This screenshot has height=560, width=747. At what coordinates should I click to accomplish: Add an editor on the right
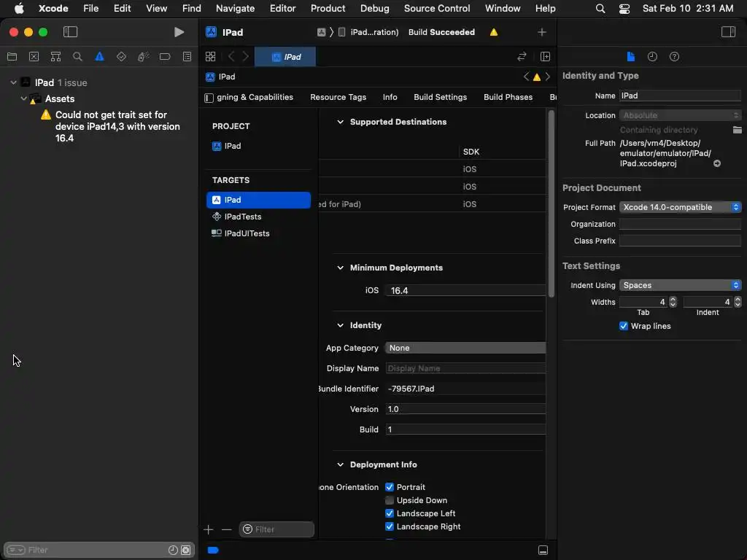[x=545, y=57]
